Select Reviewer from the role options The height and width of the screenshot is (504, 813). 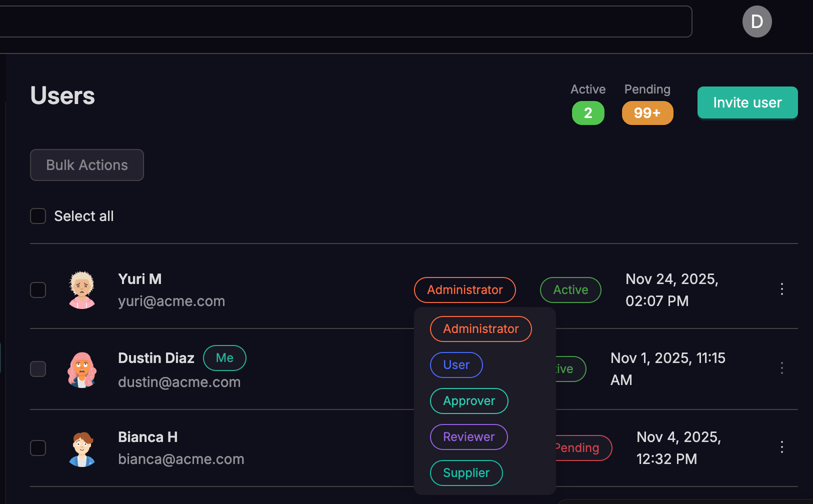(468, 437)
